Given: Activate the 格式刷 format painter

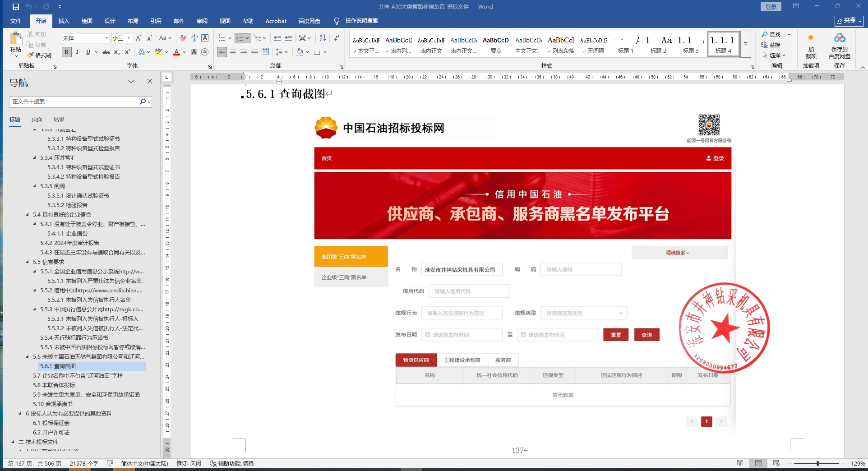Looking at the screenshot, I should click(39, 55).
